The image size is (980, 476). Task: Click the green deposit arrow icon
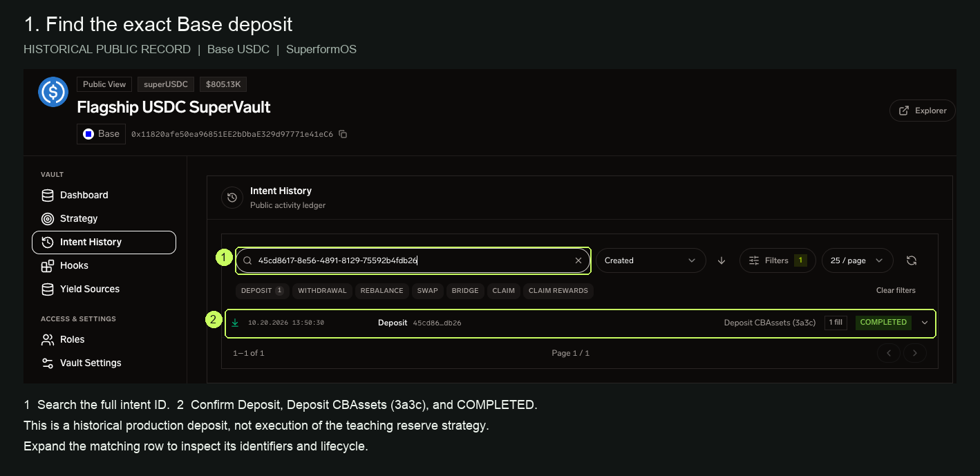point(235,323)
